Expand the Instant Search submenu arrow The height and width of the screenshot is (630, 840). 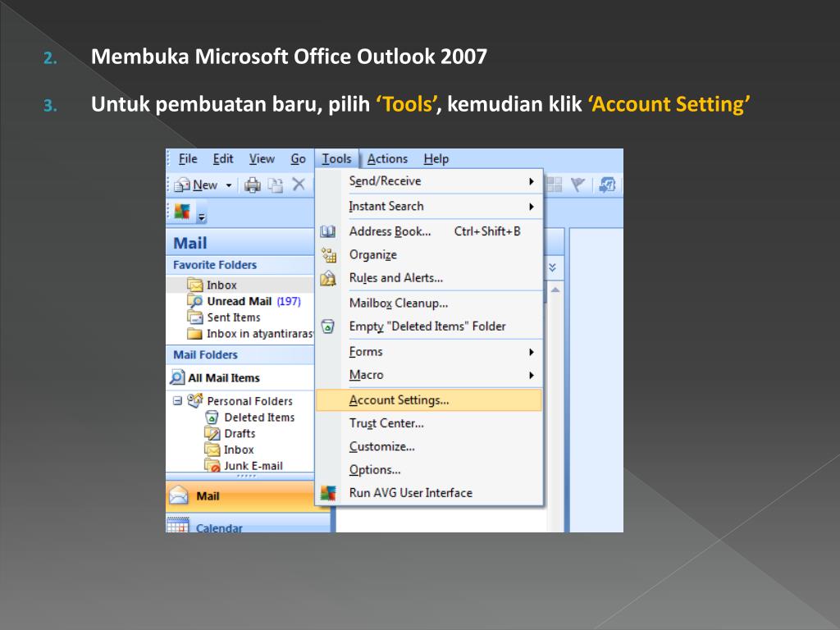click(532, 207)
